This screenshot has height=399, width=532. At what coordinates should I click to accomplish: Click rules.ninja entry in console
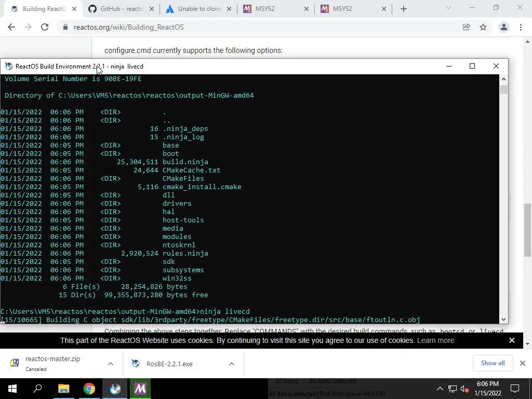click(185, 253)
